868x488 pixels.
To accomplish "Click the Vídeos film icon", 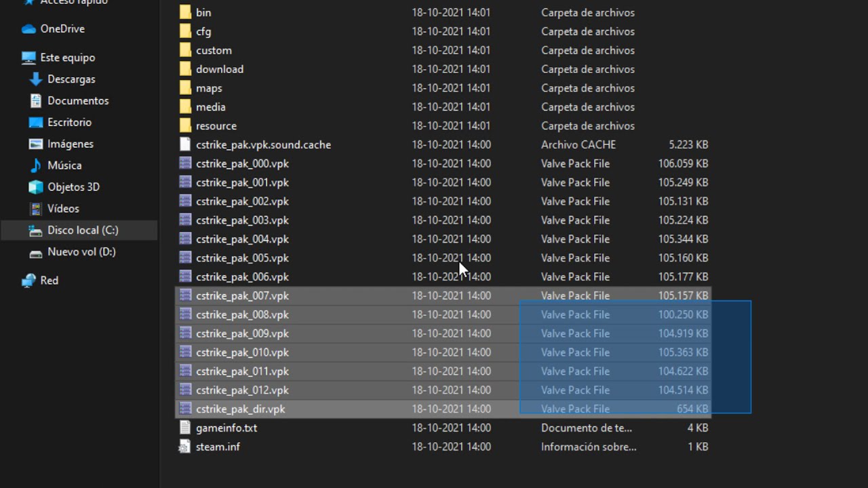I will click(36, 209).
